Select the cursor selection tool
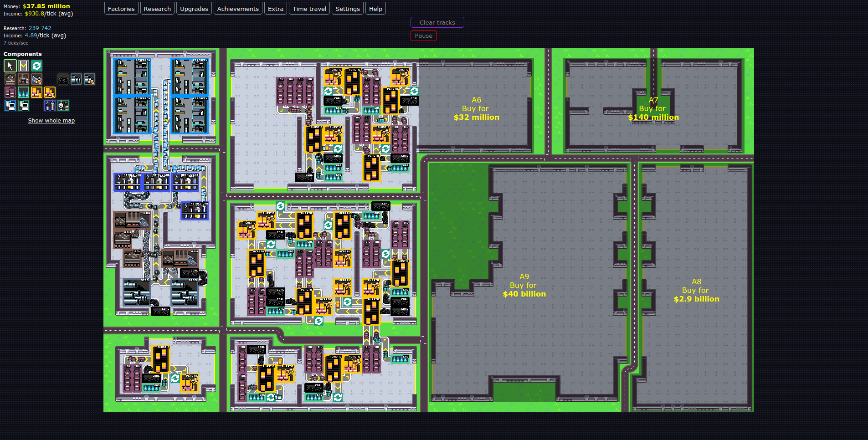 coord(10,65)
